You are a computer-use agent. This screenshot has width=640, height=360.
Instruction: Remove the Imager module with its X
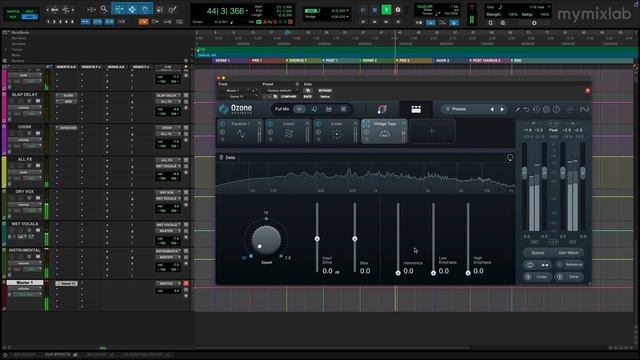pos(307,123)
